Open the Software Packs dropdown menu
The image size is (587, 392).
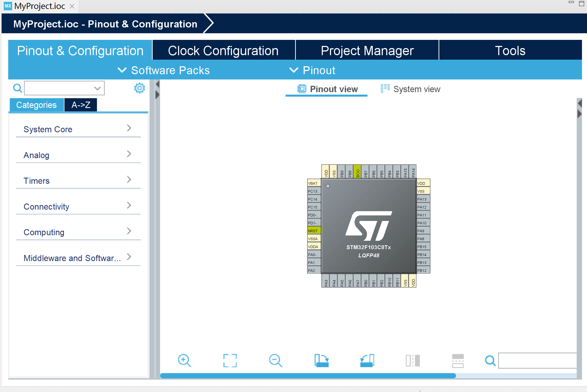(x=164, y=70)
